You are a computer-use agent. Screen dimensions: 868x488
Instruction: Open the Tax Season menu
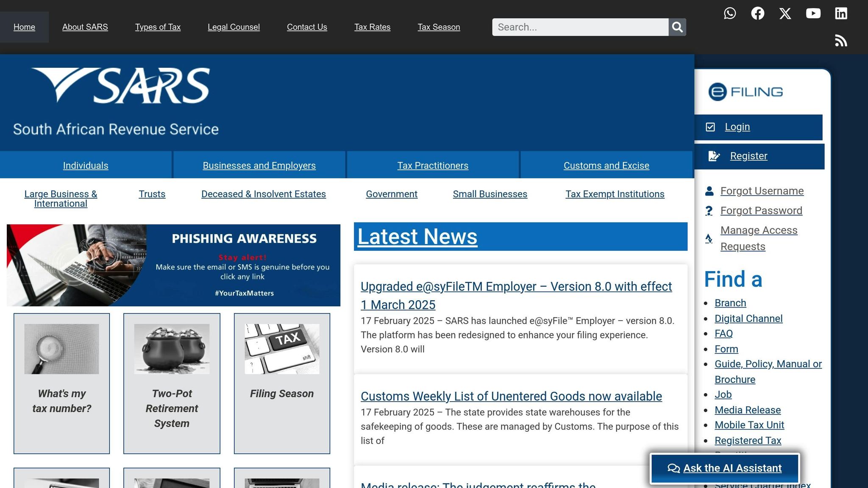tap(439, 27)
